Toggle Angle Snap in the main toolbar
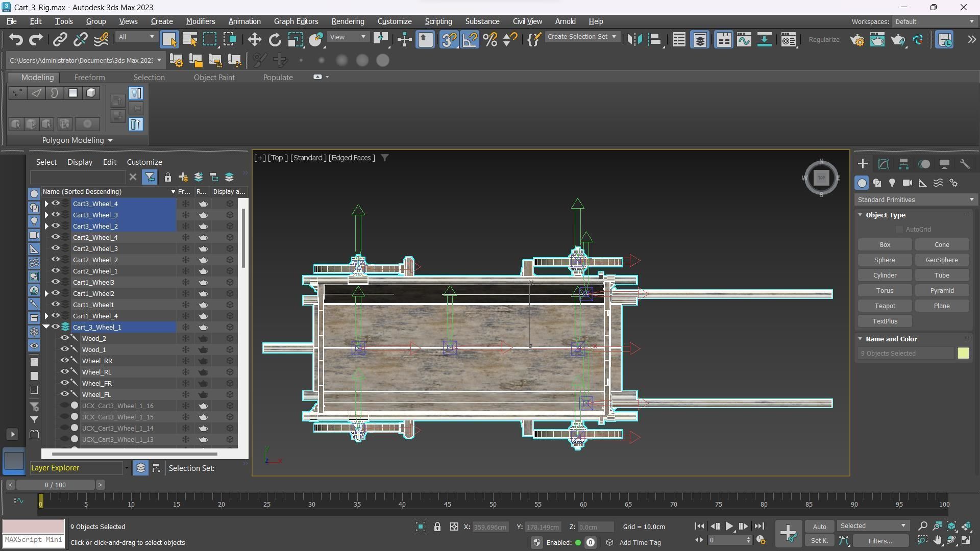Viewport: 980px width, 551px height. pyautogui.click(x=470, y=40)
